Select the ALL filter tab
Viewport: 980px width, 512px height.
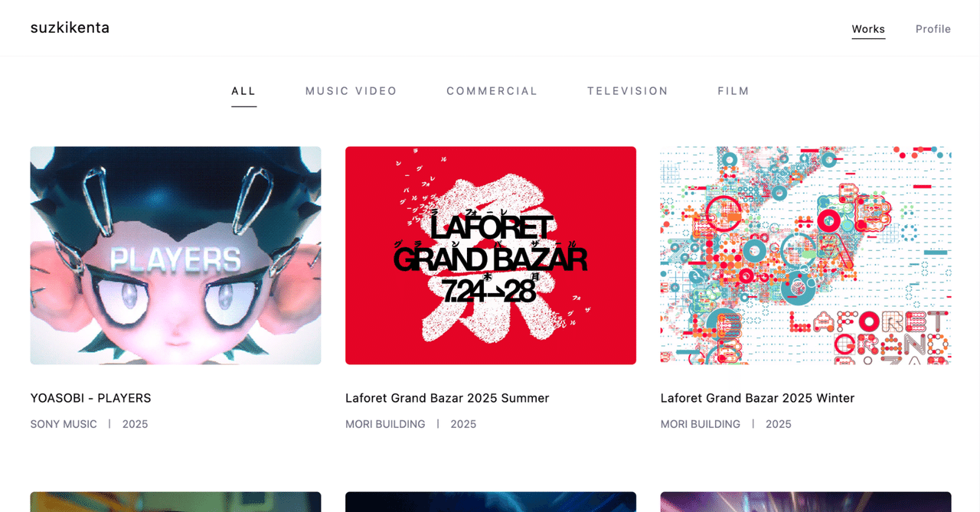(x=243, y=90)
